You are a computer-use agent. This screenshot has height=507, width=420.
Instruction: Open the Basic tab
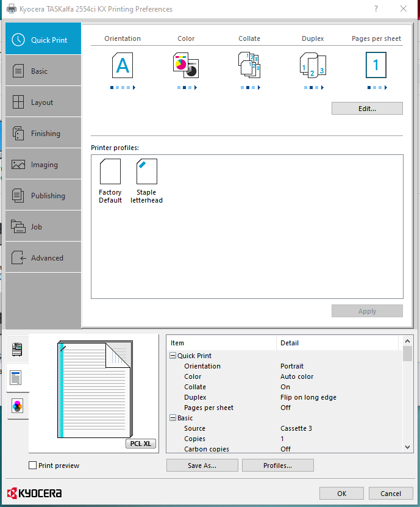pos(43,71)
